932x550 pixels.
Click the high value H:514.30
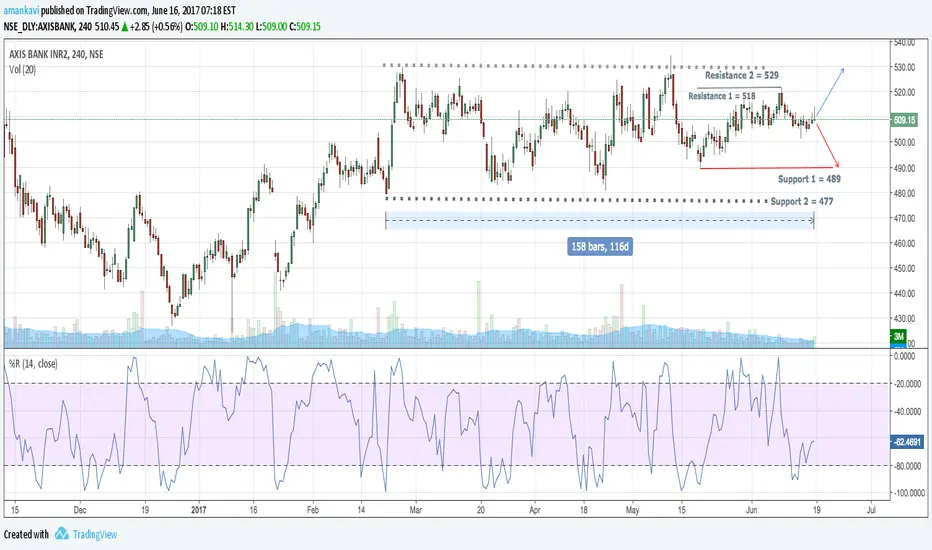point(237,27)
